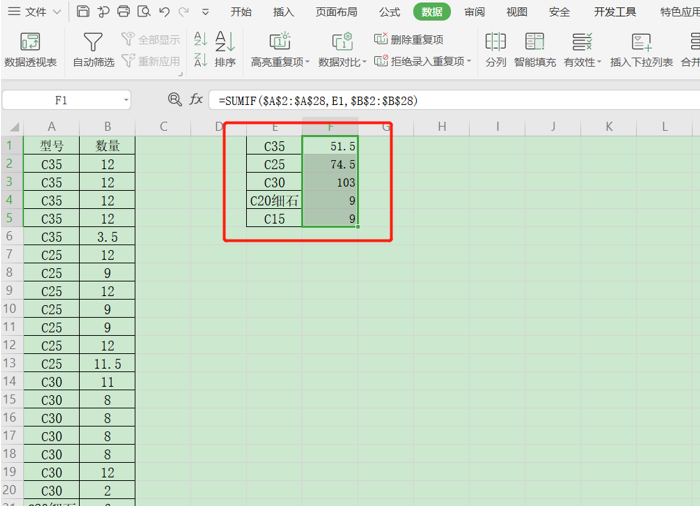Click cell B20 with value 2

point(107,490)
